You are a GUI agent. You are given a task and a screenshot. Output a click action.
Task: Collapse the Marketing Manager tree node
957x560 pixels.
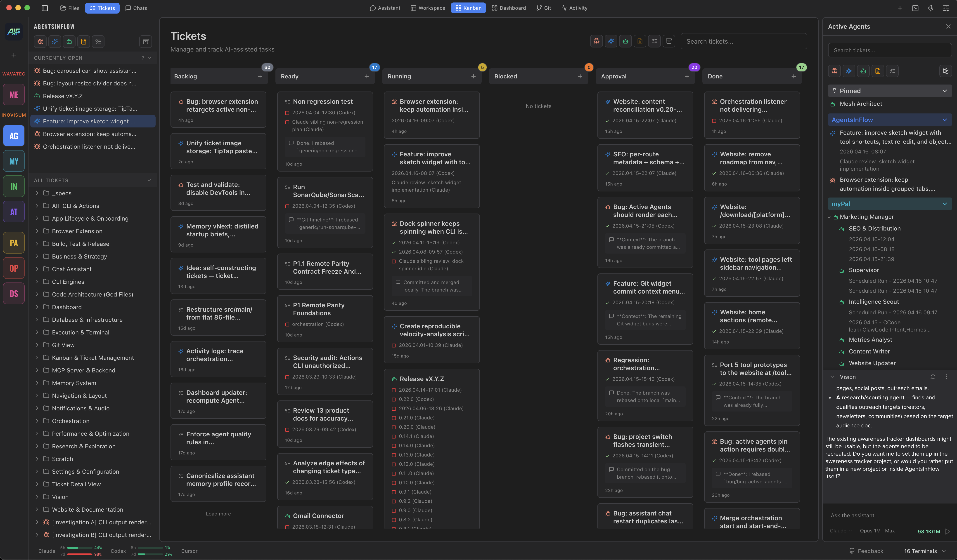coord(829,217)
